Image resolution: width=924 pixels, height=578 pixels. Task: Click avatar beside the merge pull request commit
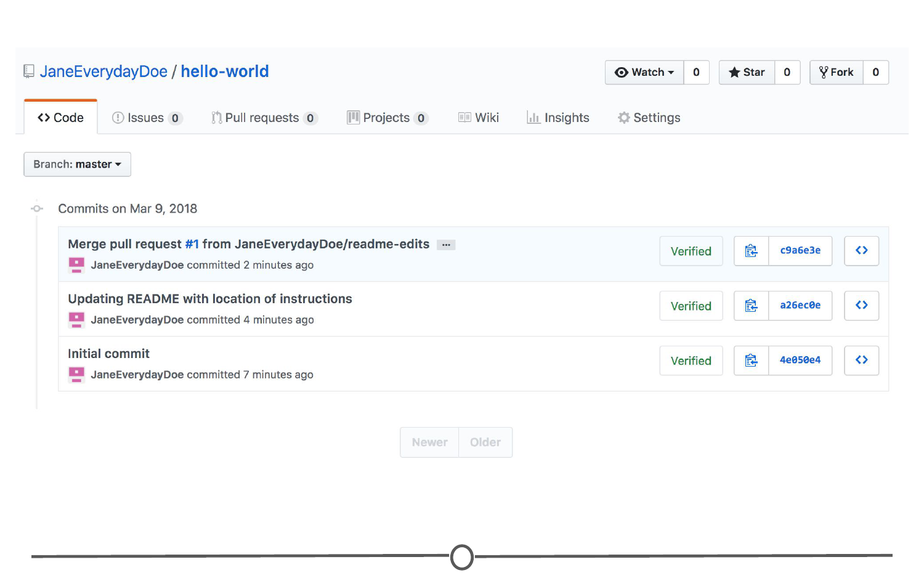pyautogui.click(x=76, y=265)
